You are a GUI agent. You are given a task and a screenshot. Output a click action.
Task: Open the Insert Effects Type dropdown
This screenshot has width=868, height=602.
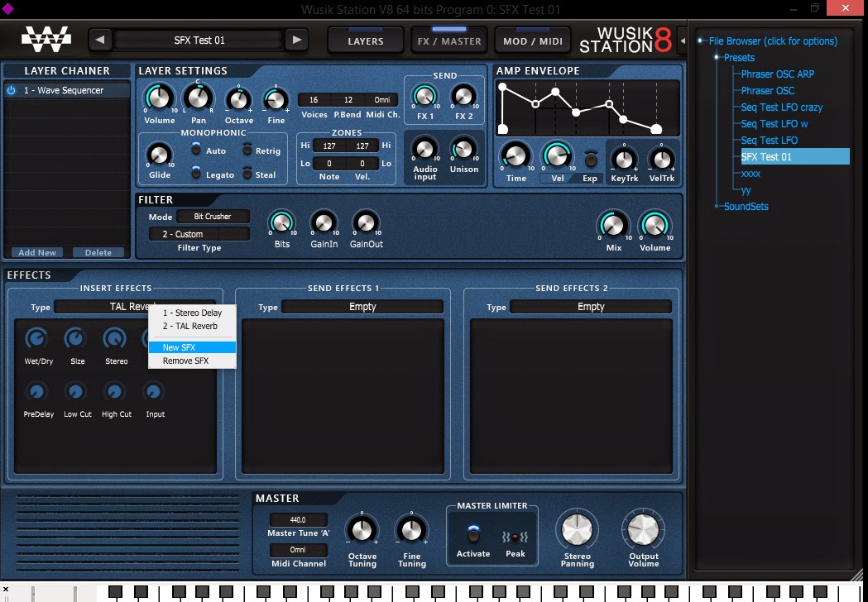click(x=135, y=307)
